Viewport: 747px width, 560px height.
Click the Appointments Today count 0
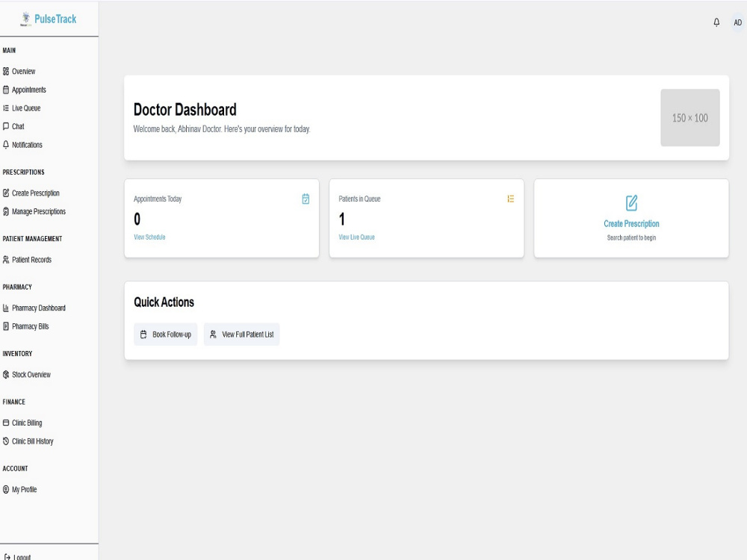point(137,219)
